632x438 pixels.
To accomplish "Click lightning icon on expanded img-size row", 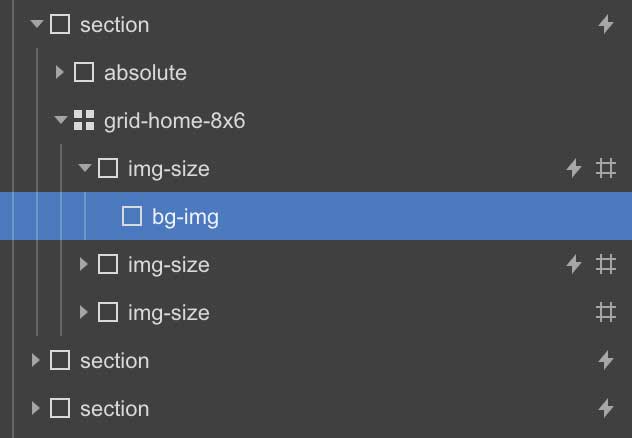I will [x=574, y=168].
